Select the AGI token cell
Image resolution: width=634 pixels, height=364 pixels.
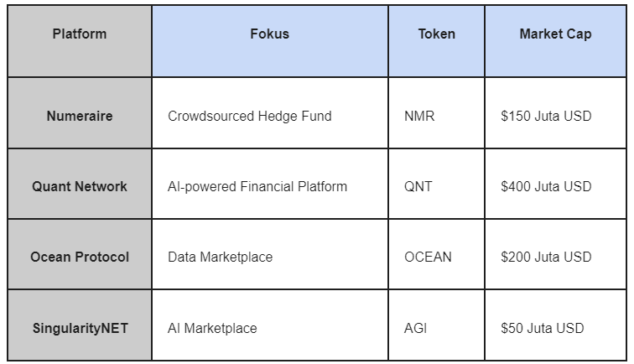click(x=436, y=325)
